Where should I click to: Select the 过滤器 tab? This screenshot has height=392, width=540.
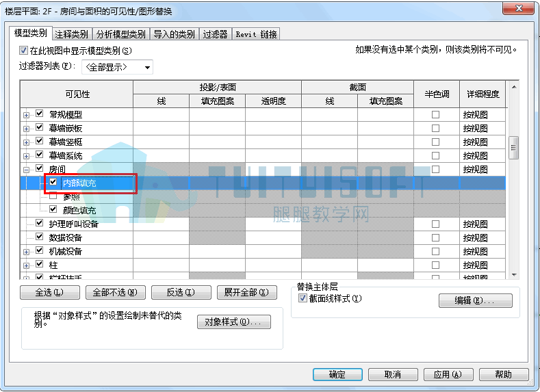[215, 34]
